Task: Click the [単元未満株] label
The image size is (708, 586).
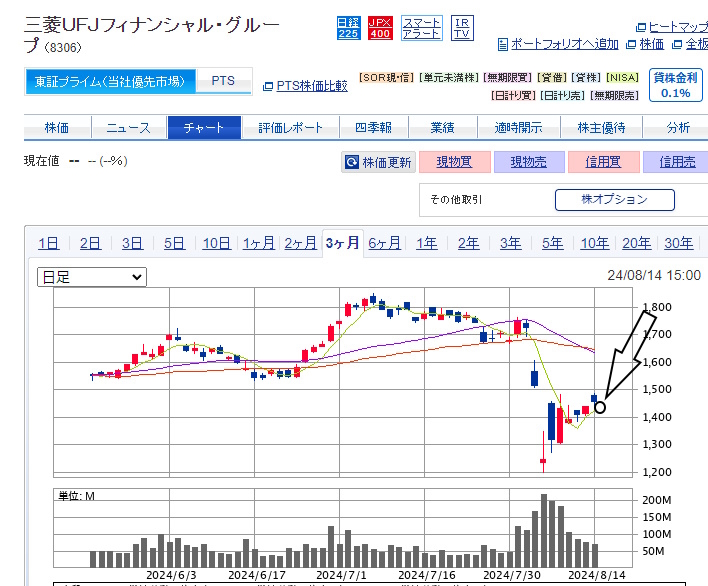Action: (x=448, y=78)
